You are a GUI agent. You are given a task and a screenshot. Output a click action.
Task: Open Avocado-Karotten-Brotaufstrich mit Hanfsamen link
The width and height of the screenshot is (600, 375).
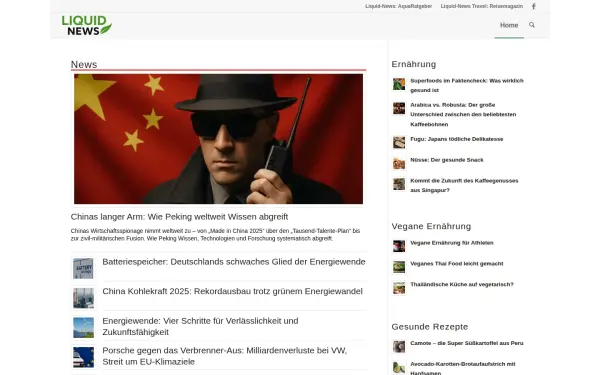(x=463, y=368)
